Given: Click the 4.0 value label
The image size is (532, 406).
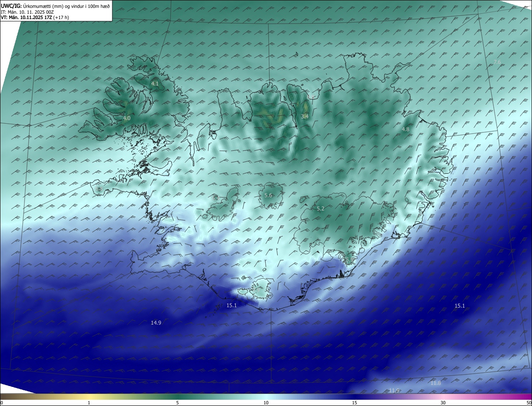Looking at the screenshot, I should (x=127, y=118).
